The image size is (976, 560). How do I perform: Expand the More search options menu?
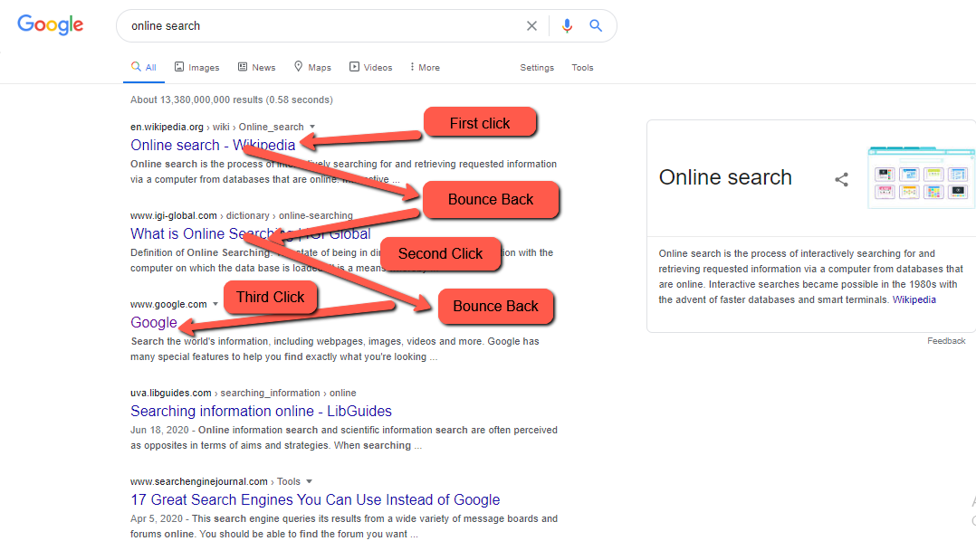tap(425, 67)
